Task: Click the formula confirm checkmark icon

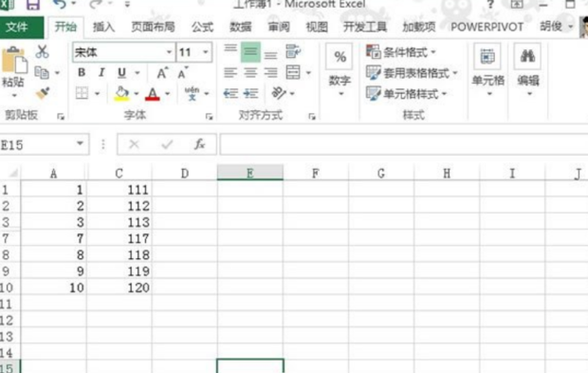Action: [167, 144]
